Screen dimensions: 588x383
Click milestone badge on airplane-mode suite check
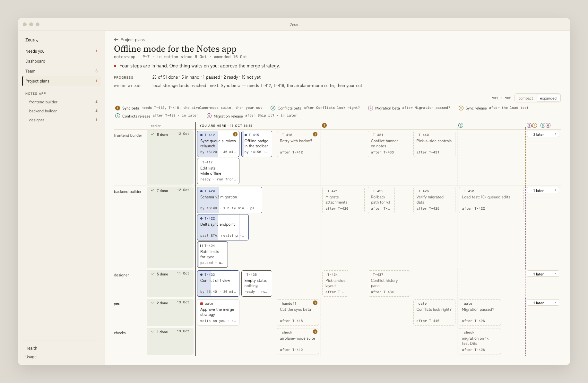coord(315,332)
